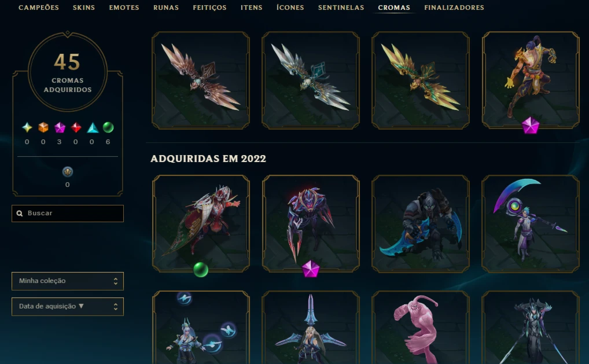
Task: Select the Aphelios scythe chroma thumbnail
Action: click(x=530, y=223)
